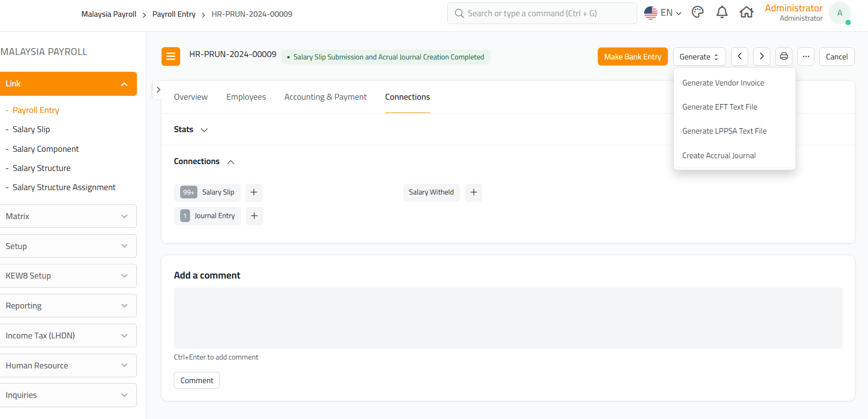
Task: Add new Salary Slip with plus icon
Action: 254,193
